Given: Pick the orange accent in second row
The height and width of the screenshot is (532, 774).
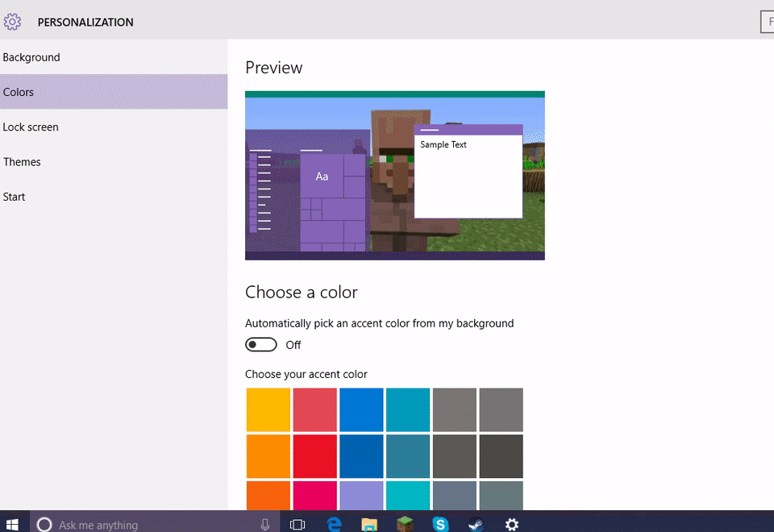Looking at the screenshot, I should pos(268,456).
